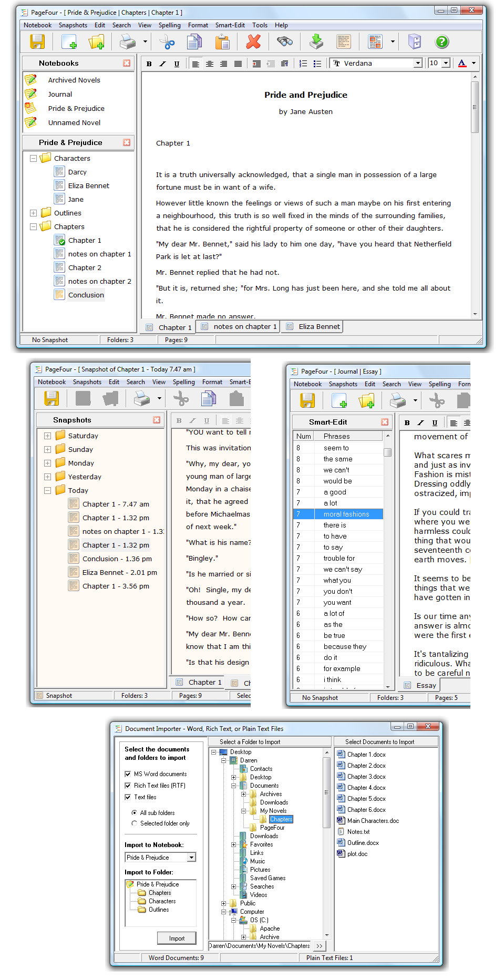Click the page layout view icon
Image resolution: width=504 pixels, height=980 pixels.
pos(375,42)
